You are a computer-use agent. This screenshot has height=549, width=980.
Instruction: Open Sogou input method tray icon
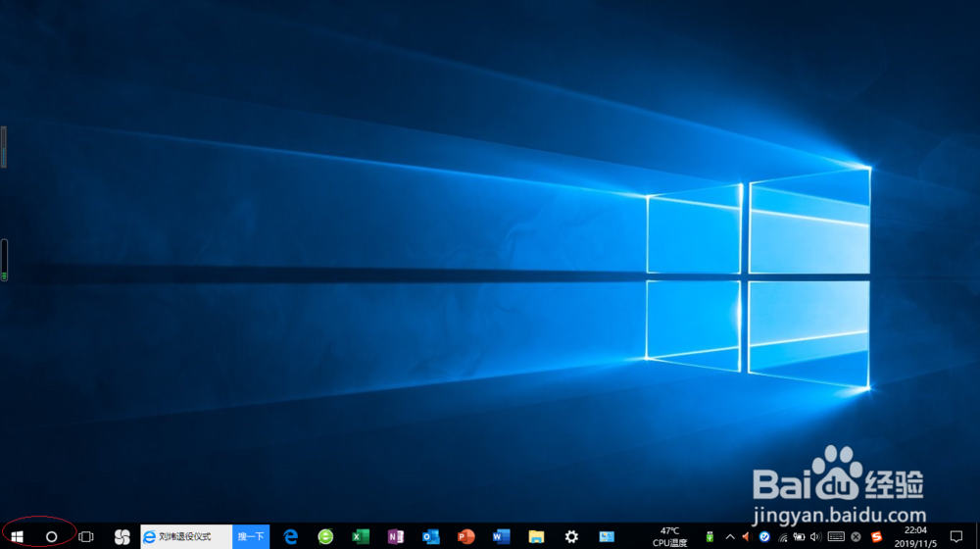tap(876, 536)
